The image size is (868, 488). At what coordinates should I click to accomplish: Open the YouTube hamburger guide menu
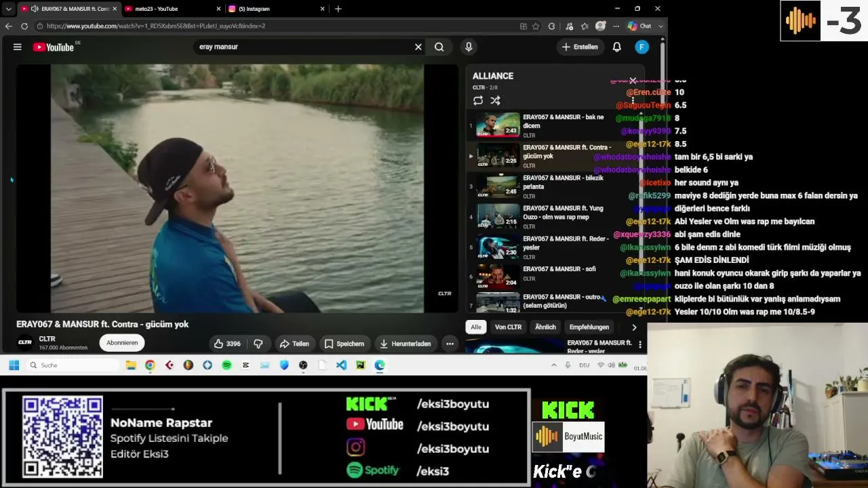18,47
